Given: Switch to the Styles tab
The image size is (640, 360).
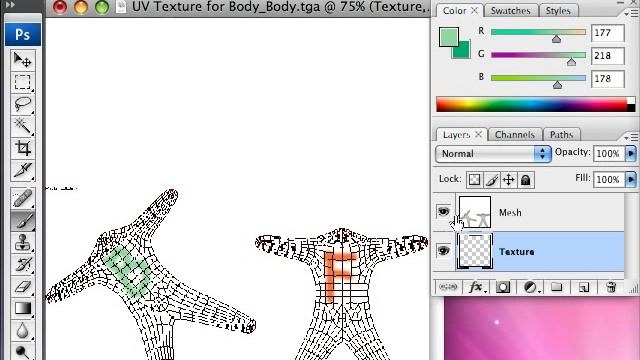Looking at the screenshot, I should [558, 11].
